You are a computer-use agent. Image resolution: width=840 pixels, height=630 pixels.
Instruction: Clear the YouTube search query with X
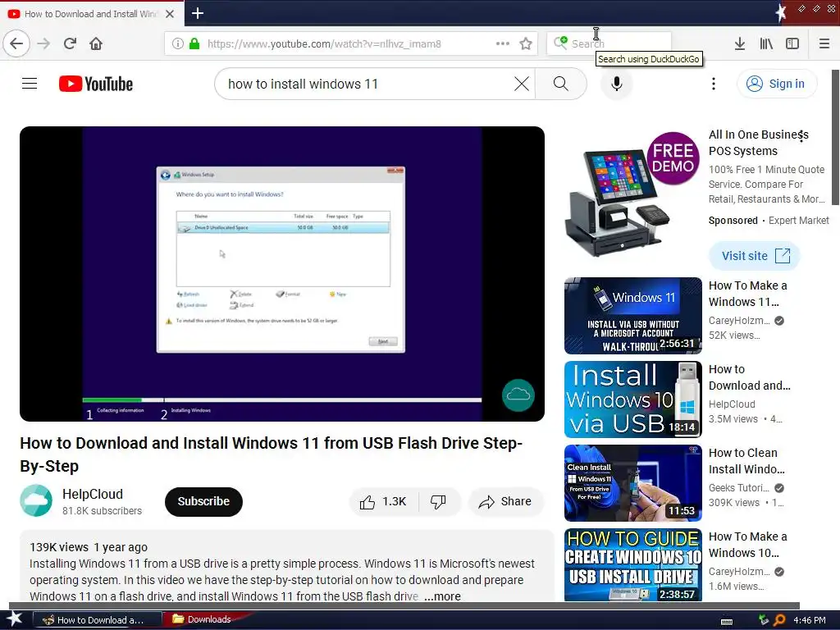[x=521, y=84]
